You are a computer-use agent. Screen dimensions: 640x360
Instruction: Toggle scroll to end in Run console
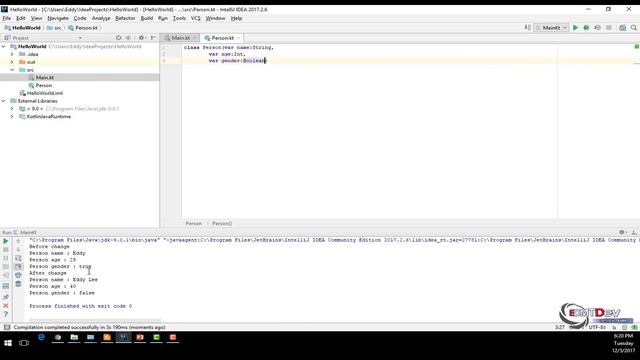[18, 267]
